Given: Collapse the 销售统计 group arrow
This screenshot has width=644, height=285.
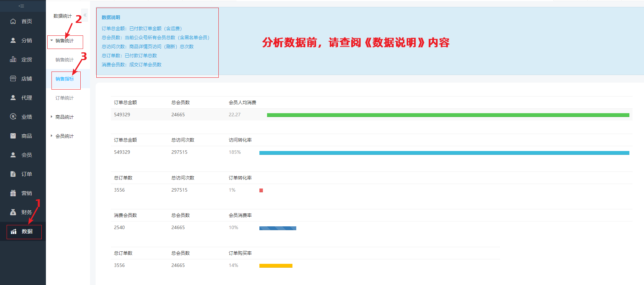Looking at the screenshot, I should [51, 40].
